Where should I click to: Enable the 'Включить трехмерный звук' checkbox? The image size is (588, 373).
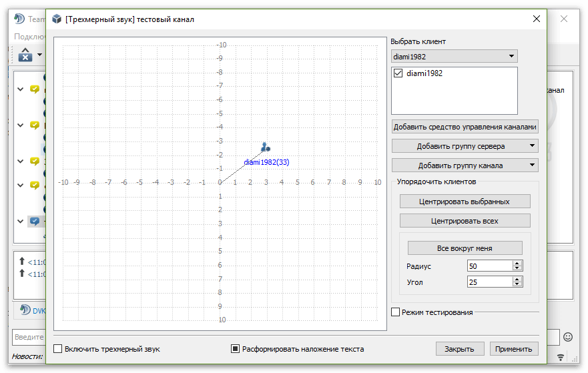58,349
